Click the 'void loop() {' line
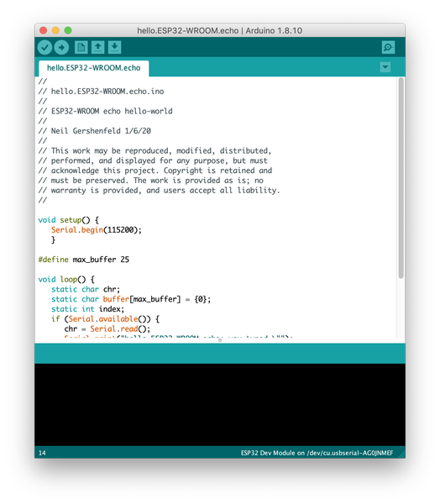The image size is (440, 504). coord(66,280)
